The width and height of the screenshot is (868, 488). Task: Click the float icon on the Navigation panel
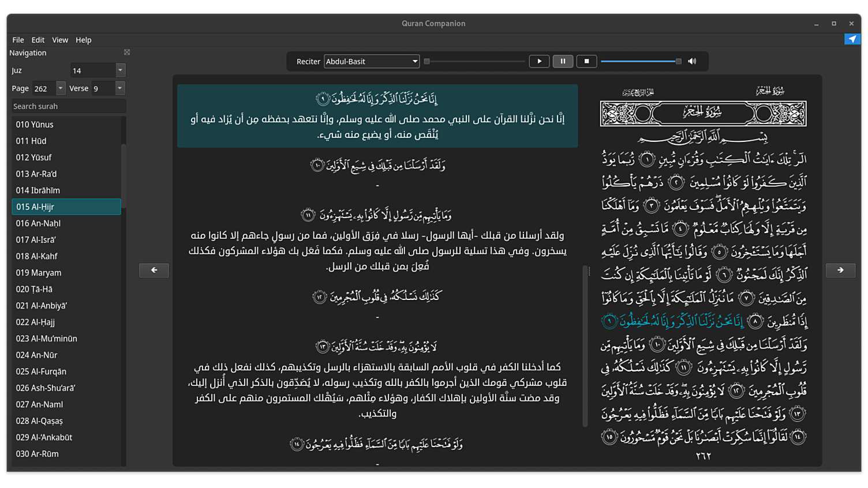[126, 52]
